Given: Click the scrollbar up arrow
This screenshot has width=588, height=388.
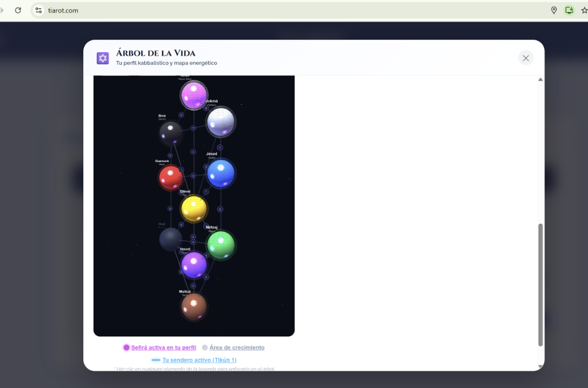Looking at the screenshot, I should (540, 79).
